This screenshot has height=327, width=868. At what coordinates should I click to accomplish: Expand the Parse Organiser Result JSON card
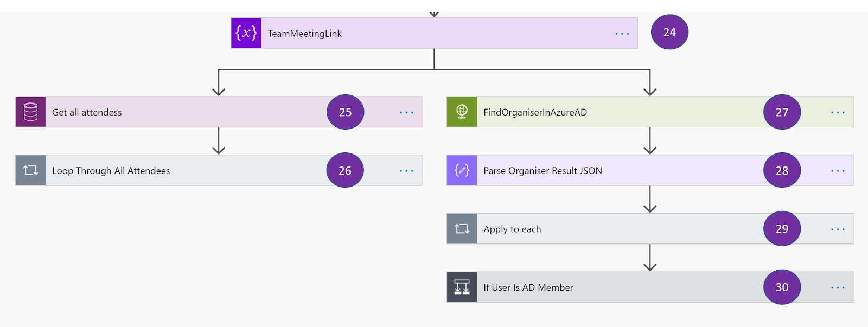click(x=678, y=171)
